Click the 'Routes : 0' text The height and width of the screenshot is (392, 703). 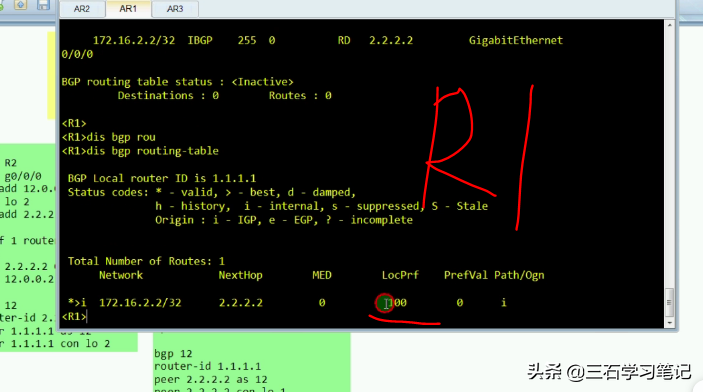click(x=300, y=96)
